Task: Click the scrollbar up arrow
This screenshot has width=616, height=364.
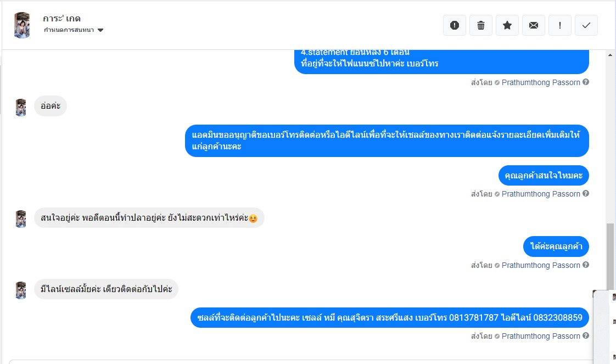Action: click(x=610, y=55)
